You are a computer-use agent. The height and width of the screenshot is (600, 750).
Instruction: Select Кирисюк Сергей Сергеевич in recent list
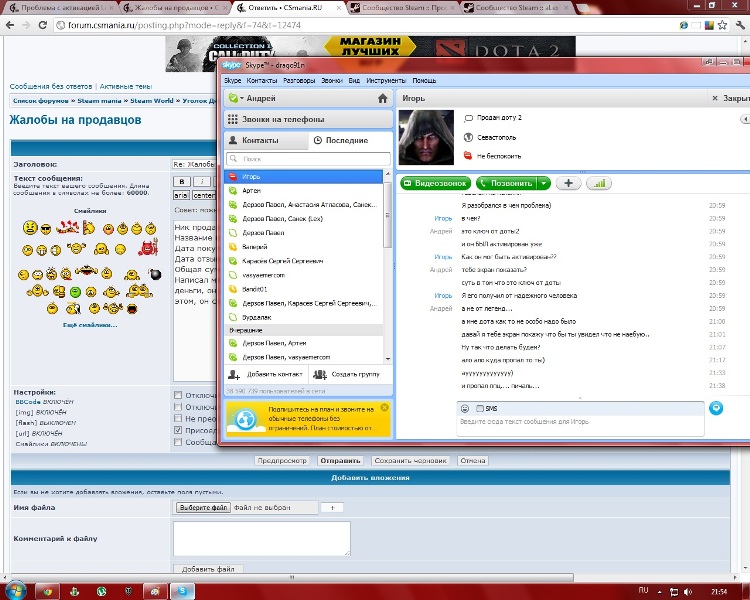click(304, 261)
